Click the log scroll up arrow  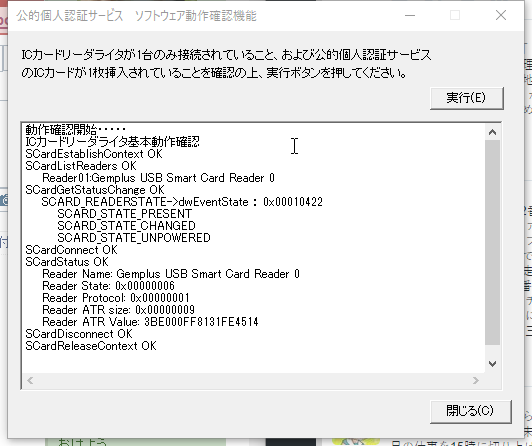492,132
